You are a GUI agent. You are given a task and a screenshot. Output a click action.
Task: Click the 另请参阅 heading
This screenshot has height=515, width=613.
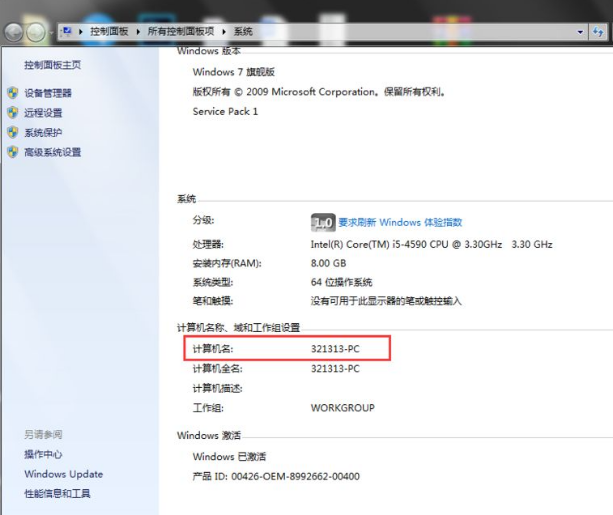[43, 434]
